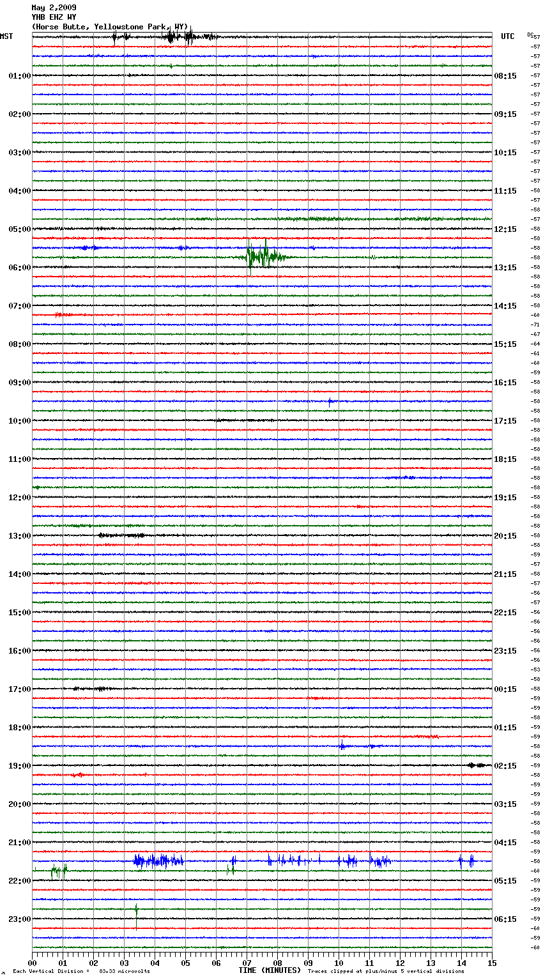The height and width of the screenshot is (980, 543).
Task: Select the MST hour label '03:00'
Action: click(20, 152)
